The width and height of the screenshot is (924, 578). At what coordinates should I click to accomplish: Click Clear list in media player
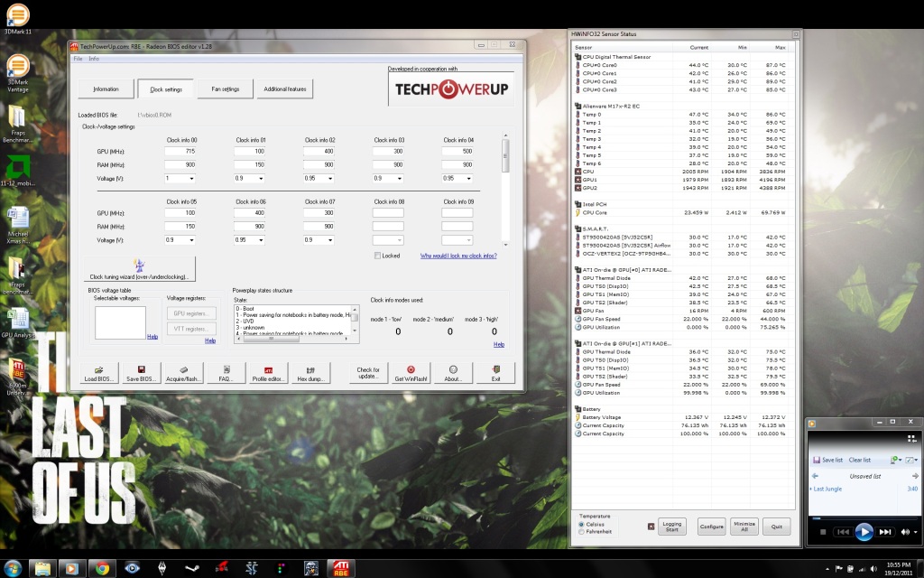(859, 460)
